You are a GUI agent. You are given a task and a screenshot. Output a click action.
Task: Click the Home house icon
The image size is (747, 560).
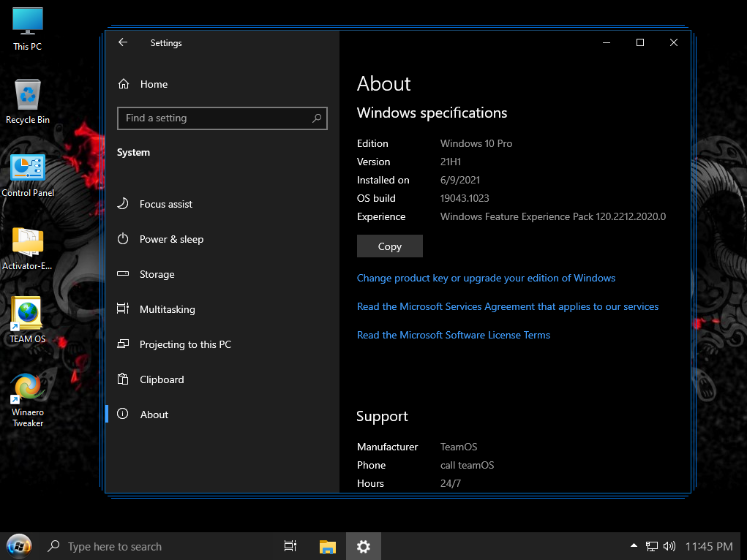124,84
